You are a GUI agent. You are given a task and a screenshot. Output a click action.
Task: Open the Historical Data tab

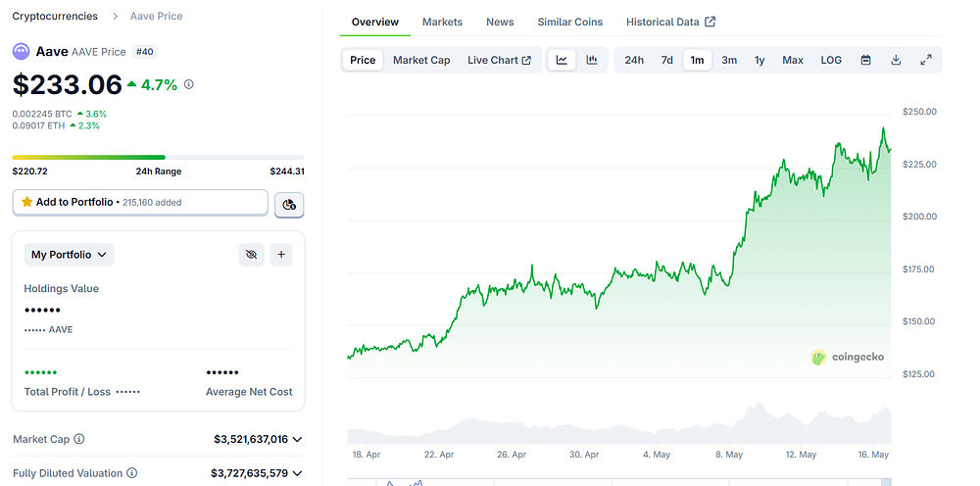point(670,22)
